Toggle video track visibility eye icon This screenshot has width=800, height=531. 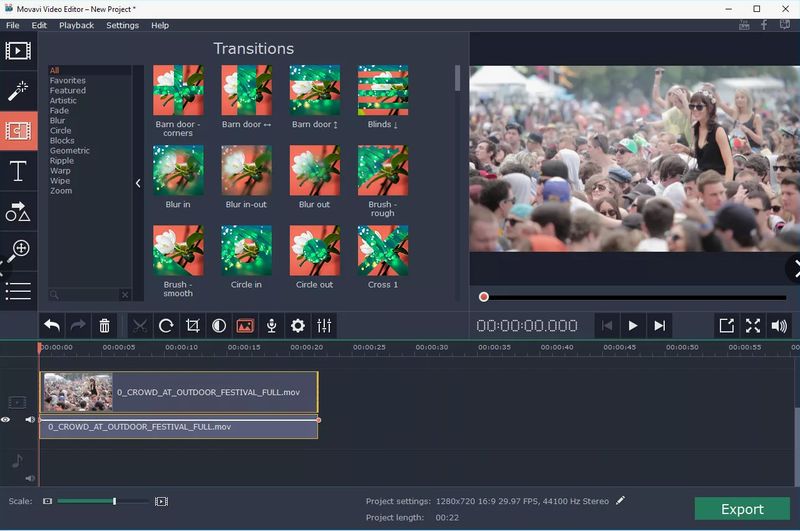6,420
